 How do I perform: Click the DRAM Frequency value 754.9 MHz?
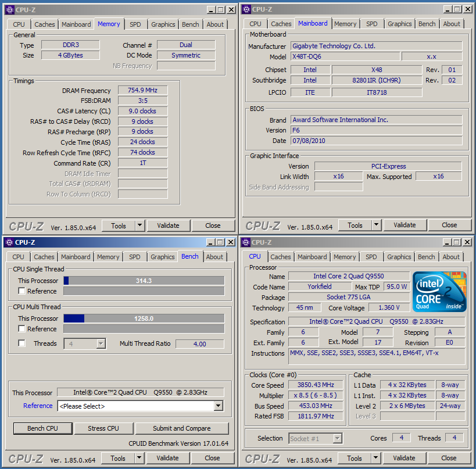[x=142, y=90]
